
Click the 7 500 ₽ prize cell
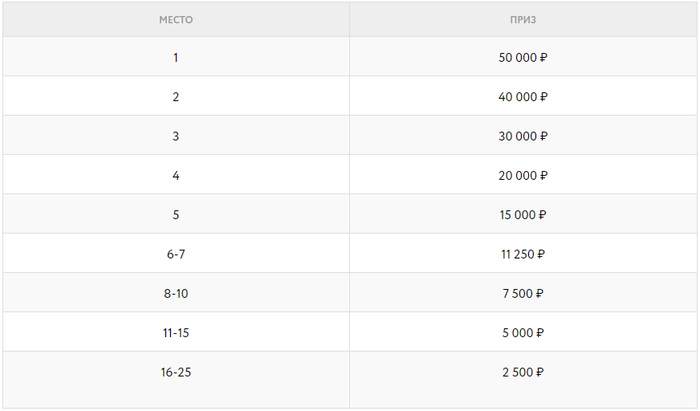(523, 293)
